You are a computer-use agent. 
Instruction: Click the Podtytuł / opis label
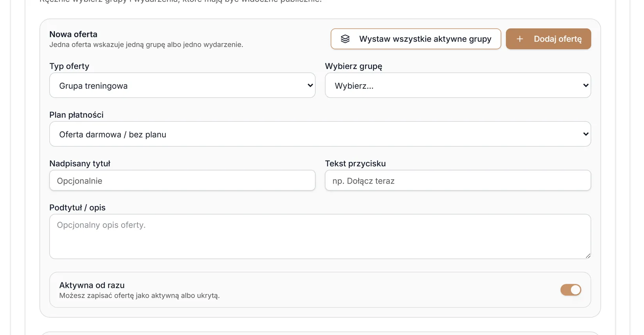pyautogui.click(x=77, y=208)
